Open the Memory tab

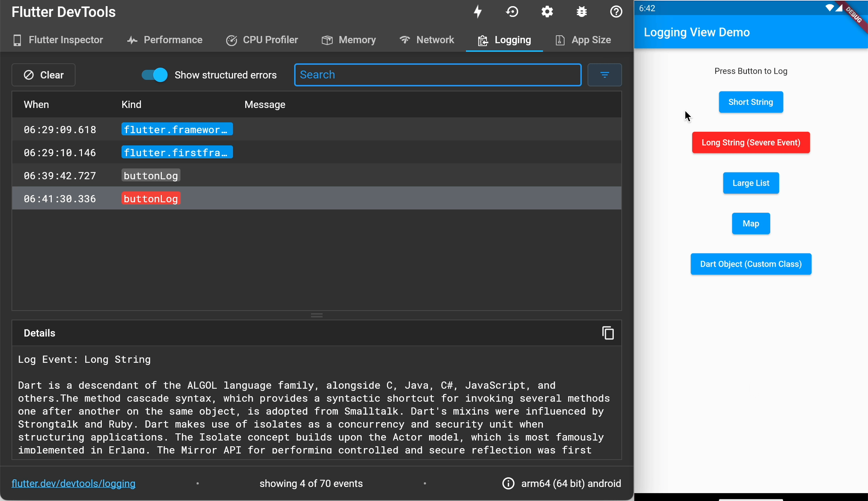point(348,40)
